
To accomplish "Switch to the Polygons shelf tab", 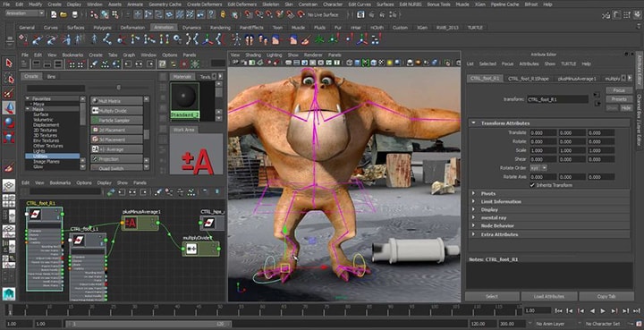I will coord(102,28).
